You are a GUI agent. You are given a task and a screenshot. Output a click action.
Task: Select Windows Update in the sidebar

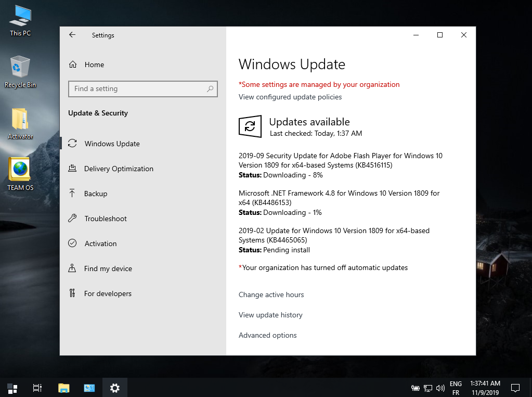[143, 144]
